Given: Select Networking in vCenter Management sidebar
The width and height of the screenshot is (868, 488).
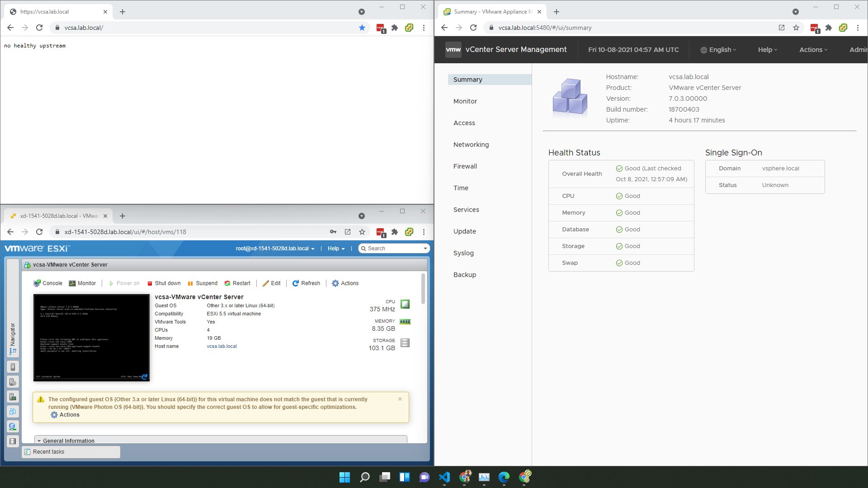Looking at the screenshot, I should pos(471,145).
